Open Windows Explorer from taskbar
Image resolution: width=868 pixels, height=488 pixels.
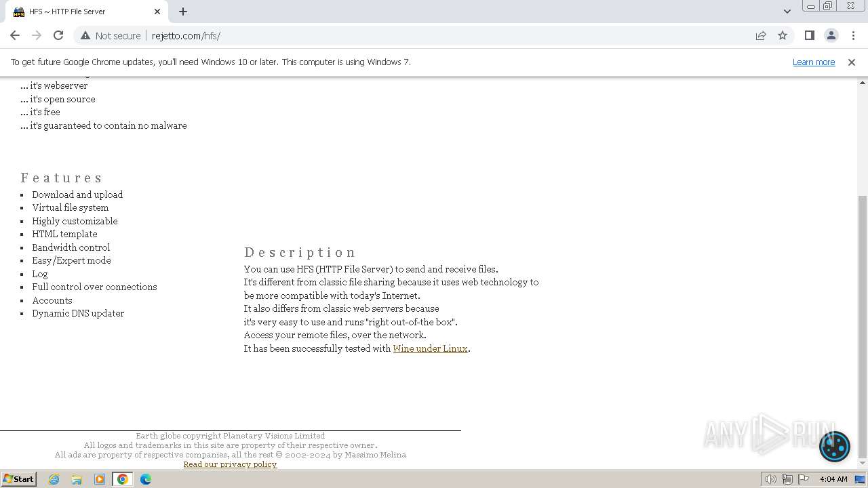tap(77, 479)
